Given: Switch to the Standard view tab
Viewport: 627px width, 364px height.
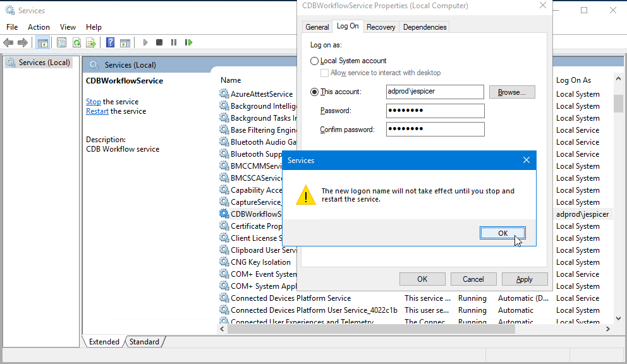Looking at the screenshot, I should (x=144, y=342).
